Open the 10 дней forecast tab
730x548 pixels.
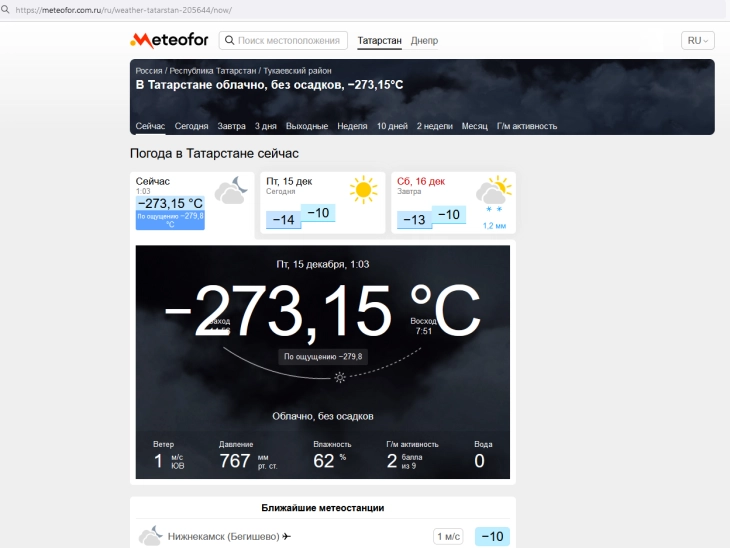click(x=392, y=126)
